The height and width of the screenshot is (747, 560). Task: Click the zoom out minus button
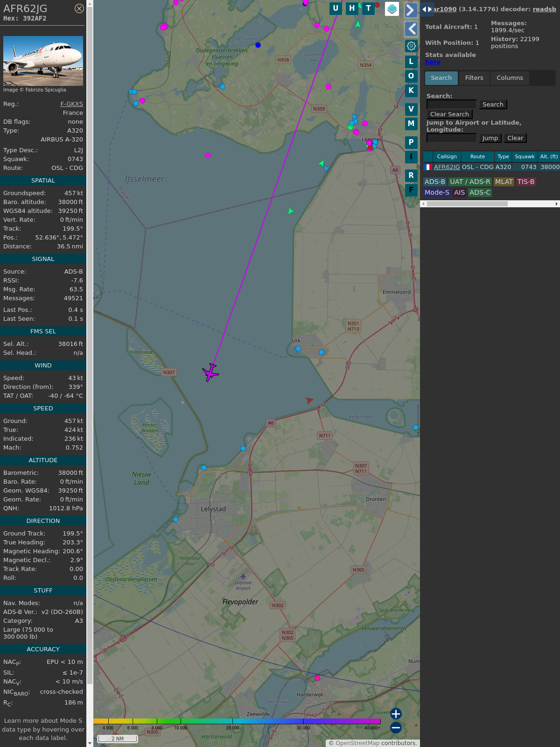point(396,727)
